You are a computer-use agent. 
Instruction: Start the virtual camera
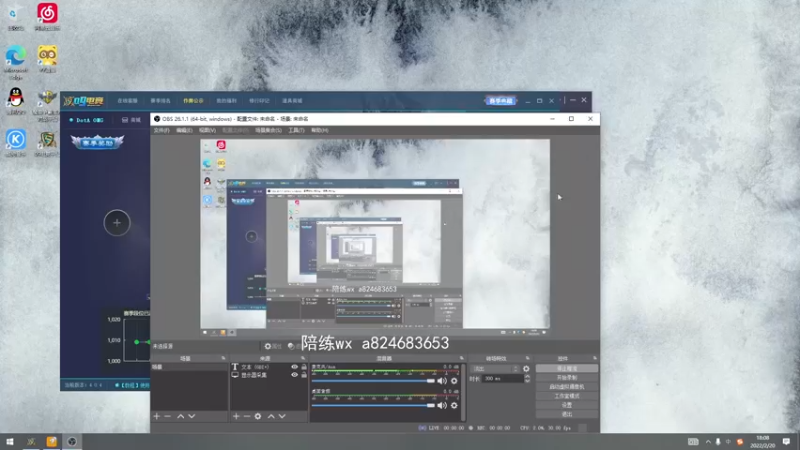pos(567,387)
